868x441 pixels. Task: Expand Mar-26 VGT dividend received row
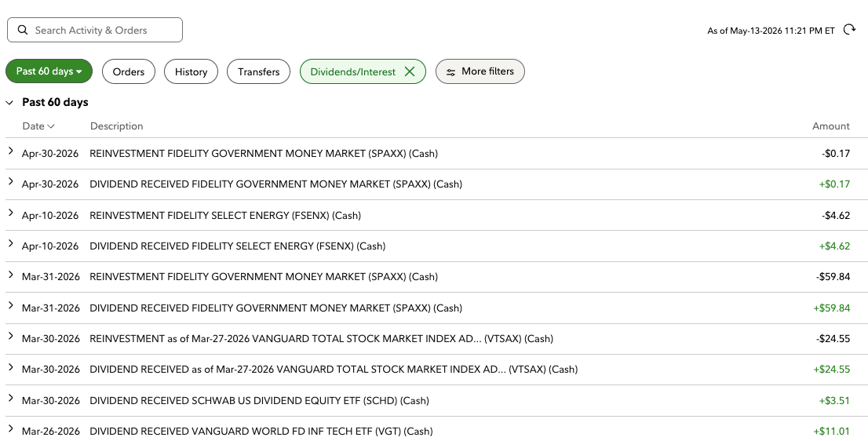pyautogui.click(x=10, y=428)
